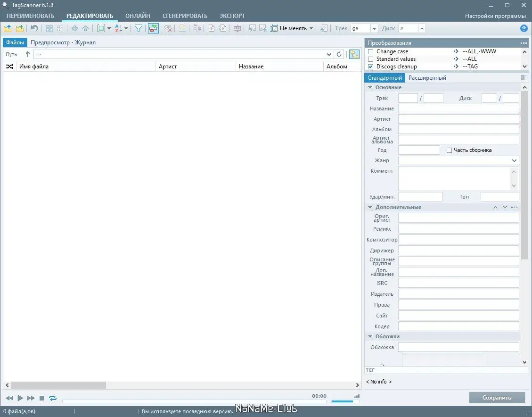The width and height of the screenshot is (532, 417).
Task: Play the track with the play button
Action: coord(20,398)
